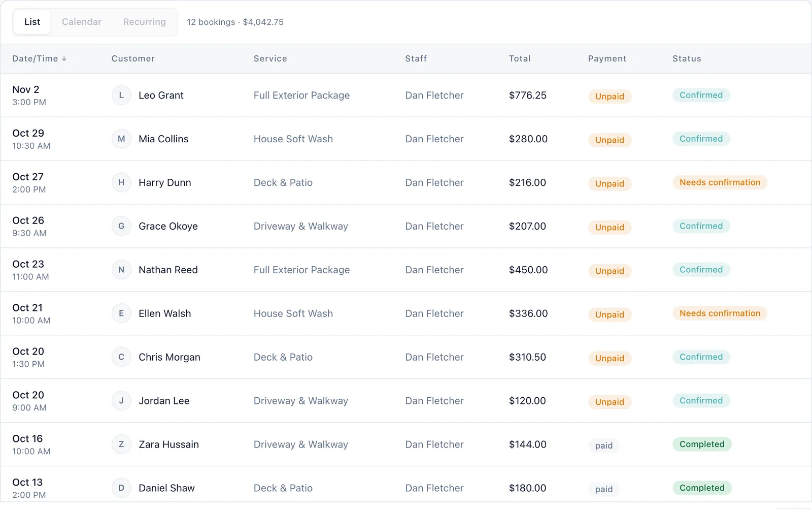The image size is (812, 510).
Task: Click the Completed badge for Zara Hussain
Action: [x=702, y=444]
